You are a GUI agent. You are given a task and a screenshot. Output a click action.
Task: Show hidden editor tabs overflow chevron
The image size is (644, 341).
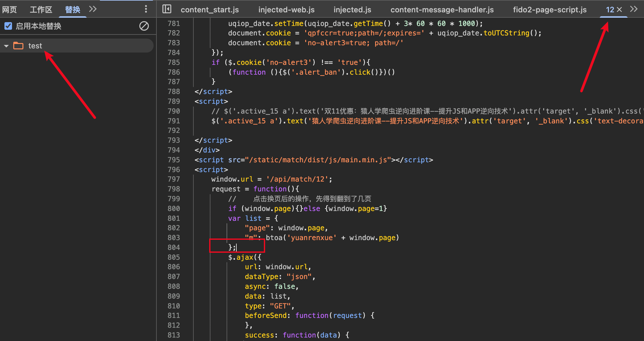634,9
